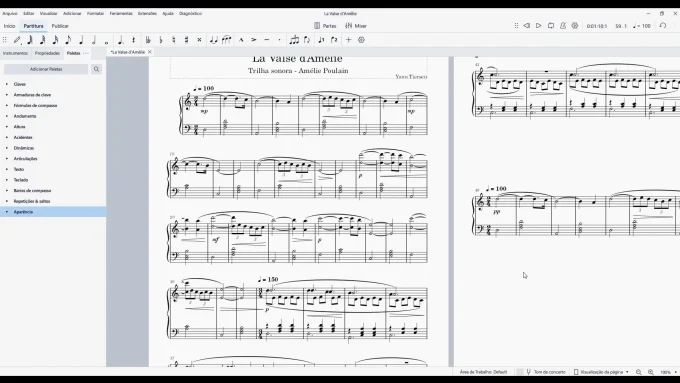Rewind playback to the beginning
The height and width of the screenshot is (383, 680).
click(x=526, y=26)
